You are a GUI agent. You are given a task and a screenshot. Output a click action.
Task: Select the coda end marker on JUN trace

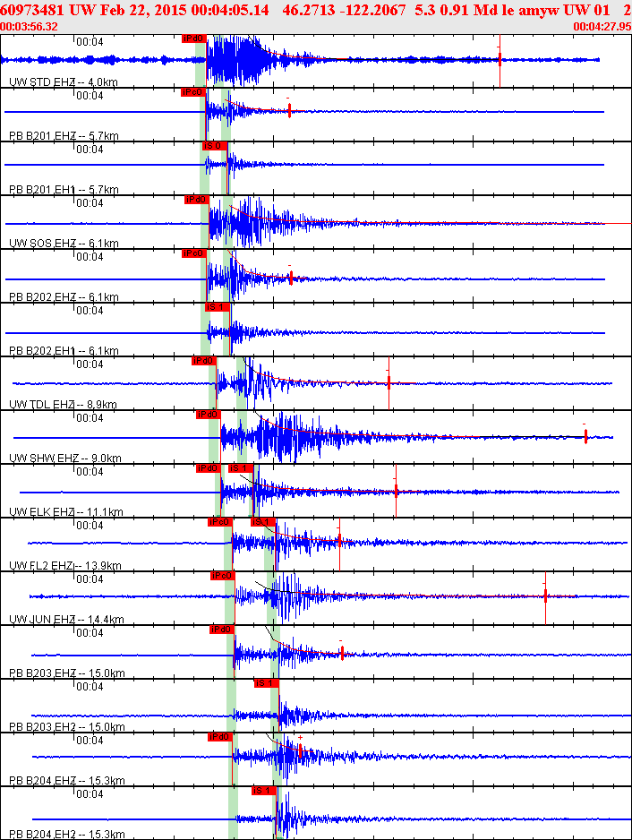pyautogui.click(x=545, y=596)
